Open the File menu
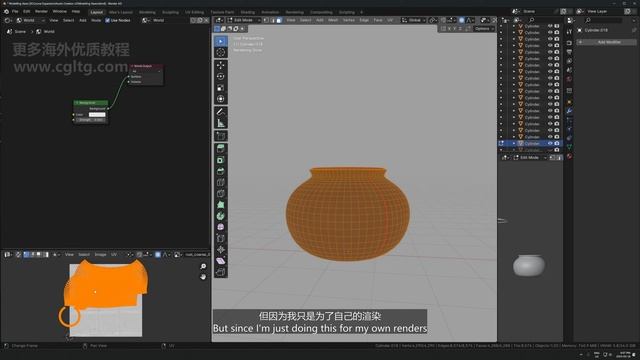640x360 pixels. click(15, 11)
